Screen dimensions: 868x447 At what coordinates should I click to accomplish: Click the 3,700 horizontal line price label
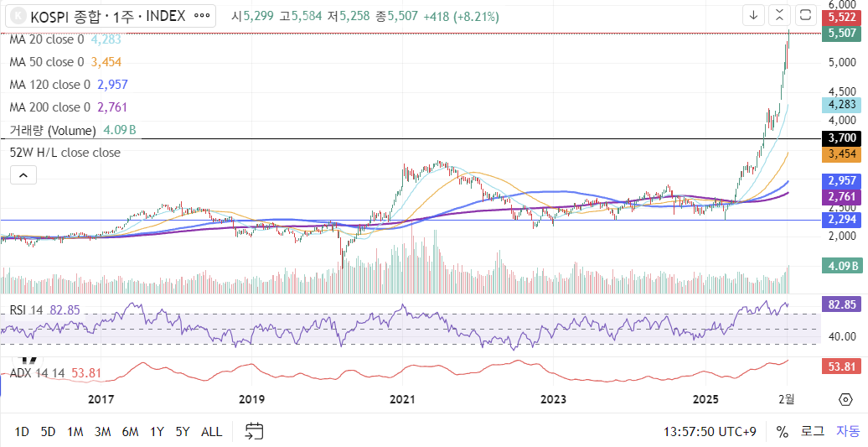841,138
